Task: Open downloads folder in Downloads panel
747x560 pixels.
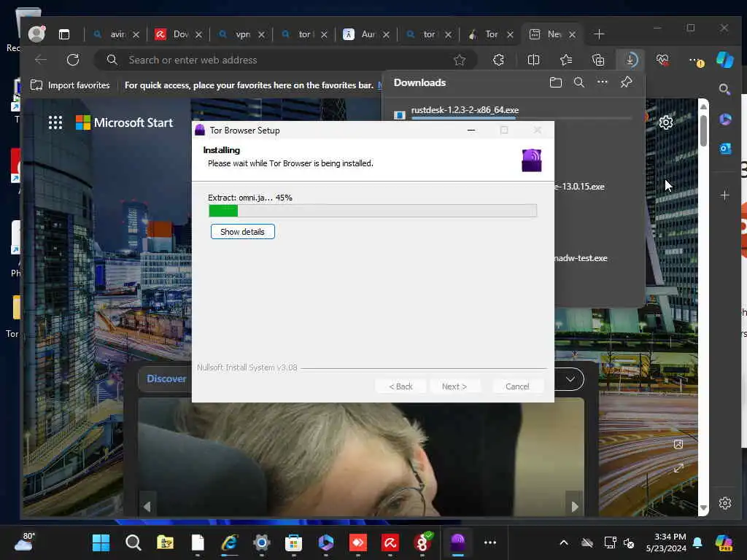Action: (x=555, y=82)
